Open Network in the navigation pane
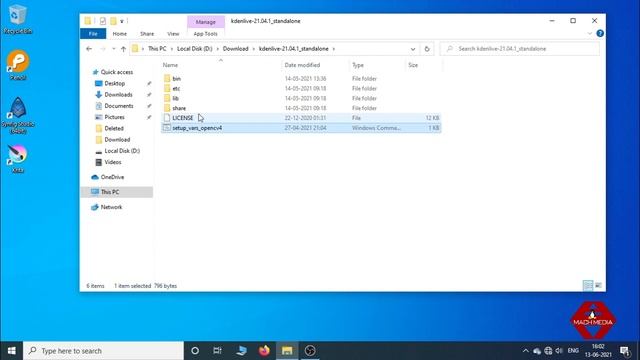 [111, 207]
